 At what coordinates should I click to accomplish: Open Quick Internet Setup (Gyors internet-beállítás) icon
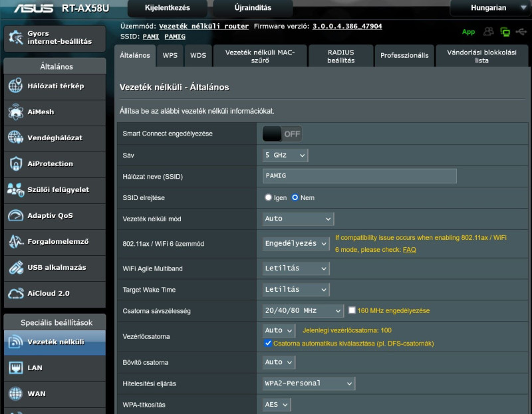(15, 37)
